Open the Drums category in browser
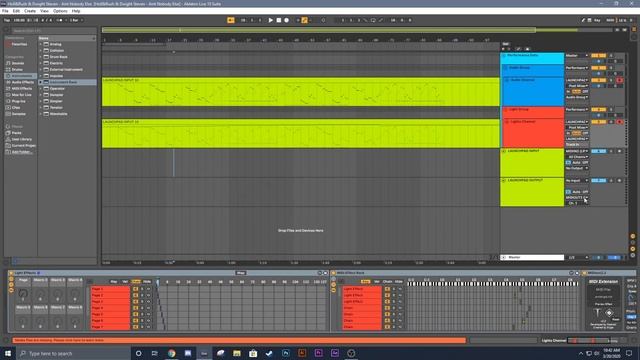 17,69
